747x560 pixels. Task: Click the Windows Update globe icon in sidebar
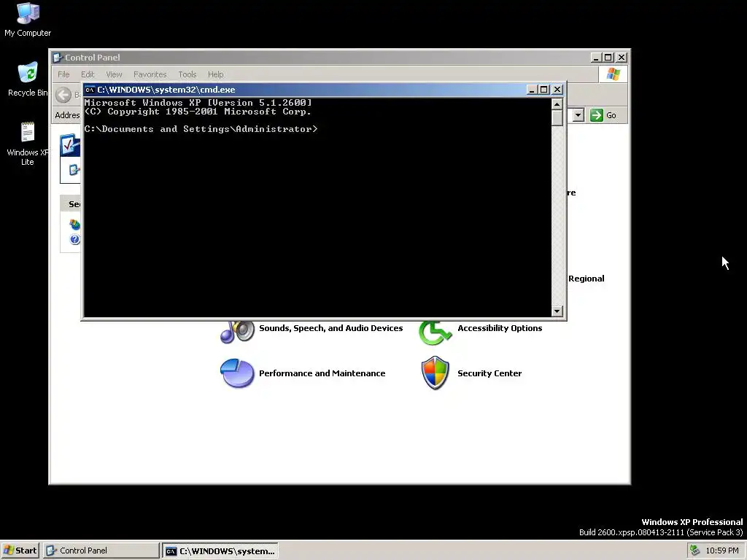(x=75, y=225)
